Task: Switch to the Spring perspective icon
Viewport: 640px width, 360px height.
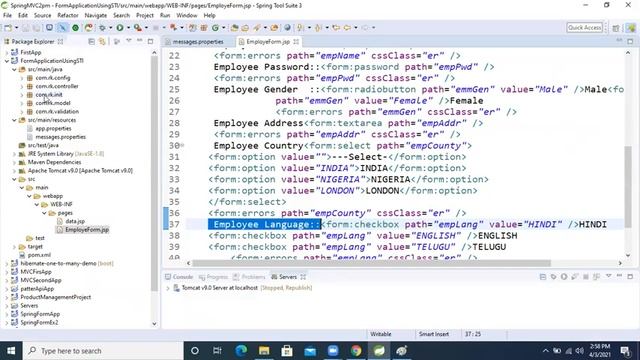Action: (631, 28)
